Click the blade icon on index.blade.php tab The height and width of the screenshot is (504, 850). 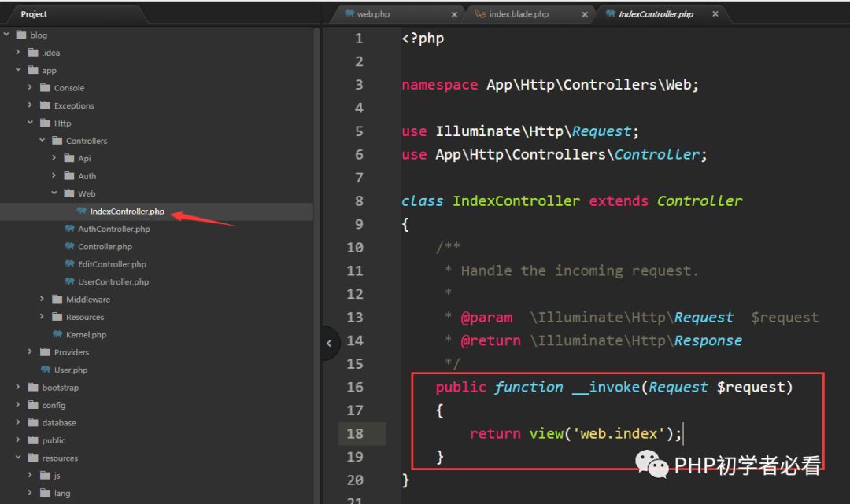480,14
